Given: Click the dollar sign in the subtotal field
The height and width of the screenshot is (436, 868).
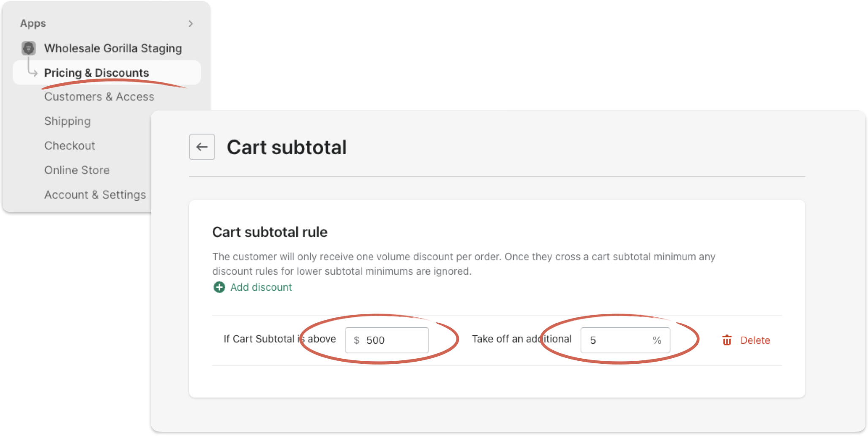Looking at the screenshot, I should 357,340.
